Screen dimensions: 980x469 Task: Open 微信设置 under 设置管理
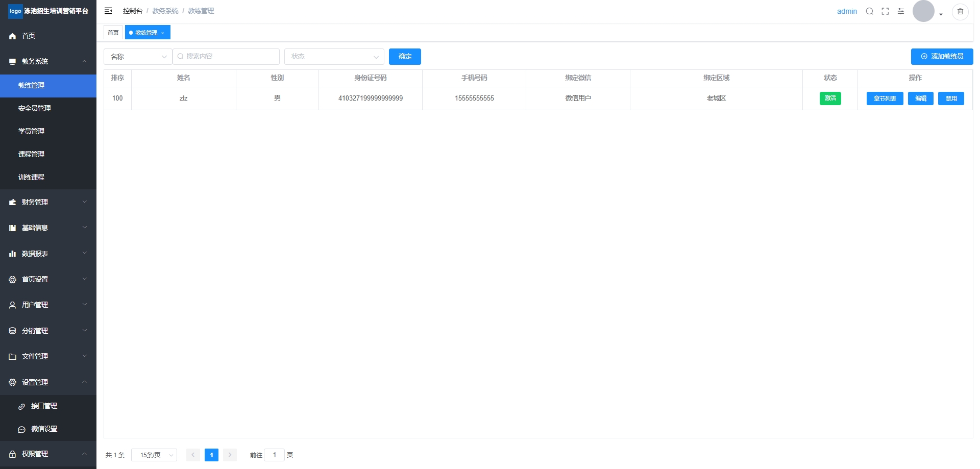click(48, 429)
